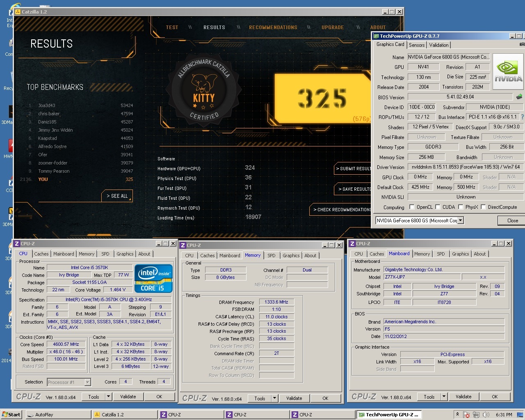Click SEE ALL top benchmarks button
The width and height of the screenshot is (525, 420).
click(x=117, y=196)
